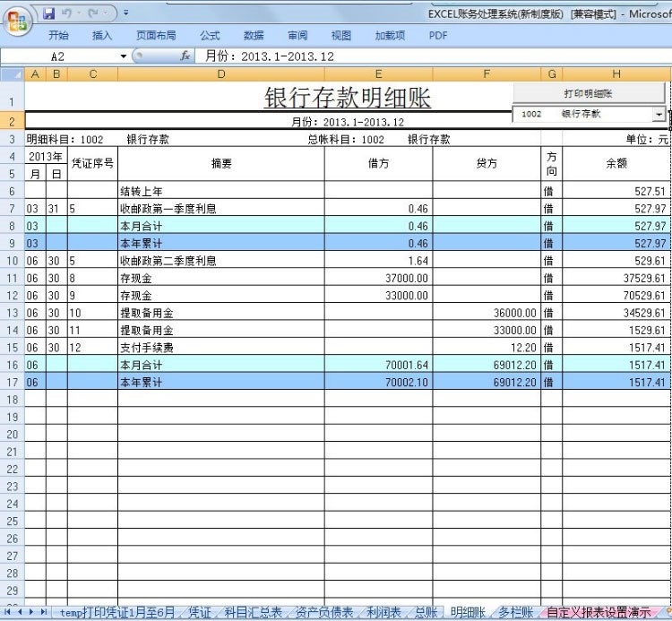Expand the Name Box dropdown arrow
Image resolution: width=672 pixels, height=621 pixels.
click(x=124, y=56)
